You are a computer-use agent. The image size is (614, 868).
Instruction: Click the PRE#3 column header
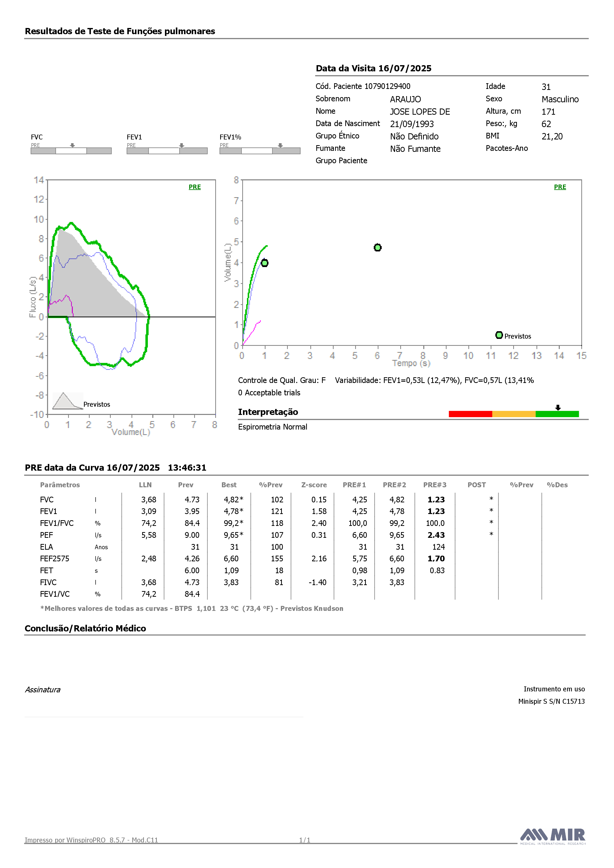(x=435, y=485)
